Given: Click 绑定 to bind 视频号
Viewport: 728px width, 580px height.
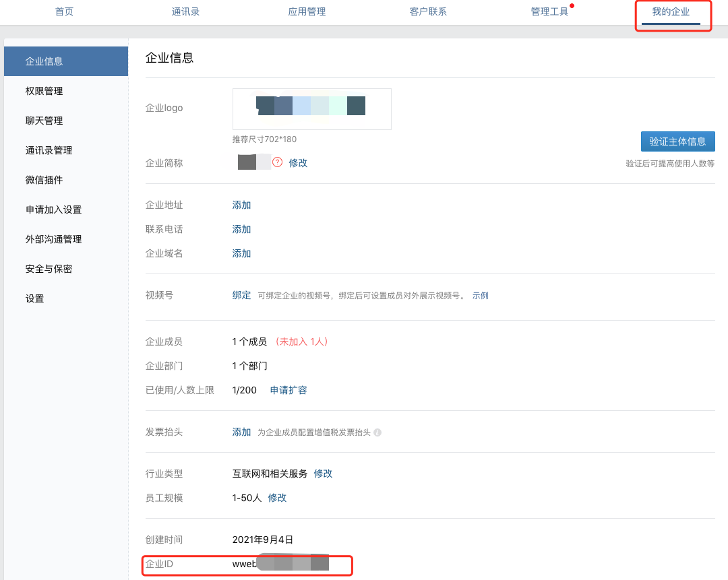Looking at the screenshot, I should [241, 295].
